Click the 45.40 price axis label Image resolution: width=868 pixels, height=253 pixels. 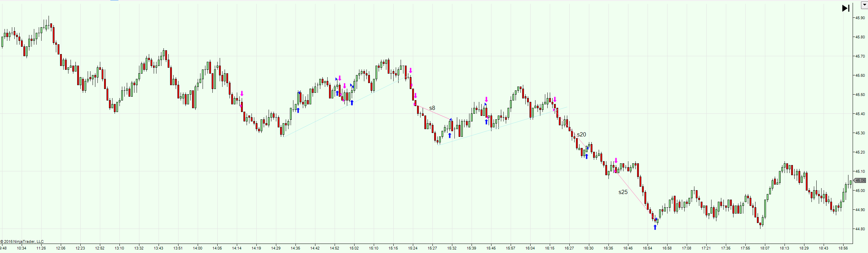tap(860, 114)
